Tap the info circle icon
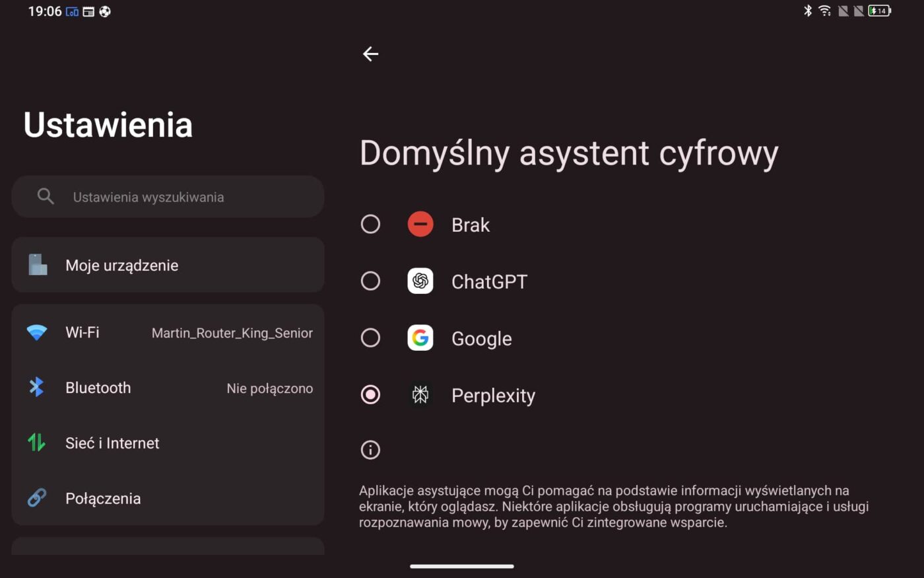Viewport: 924px width, 578px height. pyautogui.click(x=370, y=450)
